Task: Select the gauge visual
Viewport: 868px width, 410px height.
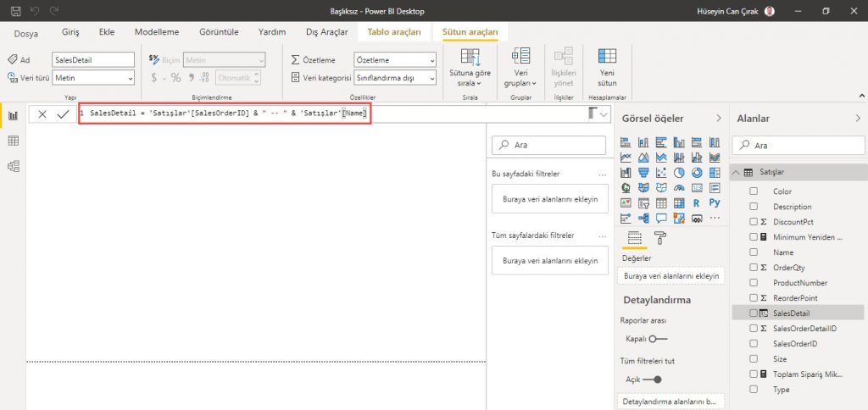Action: coord(679,188)
